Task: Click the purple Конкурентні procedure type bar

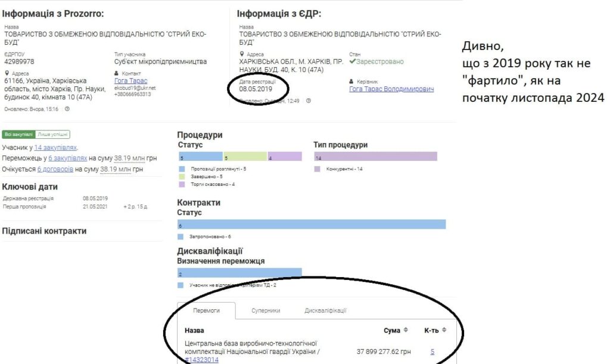Action: [x=375, y=157]
